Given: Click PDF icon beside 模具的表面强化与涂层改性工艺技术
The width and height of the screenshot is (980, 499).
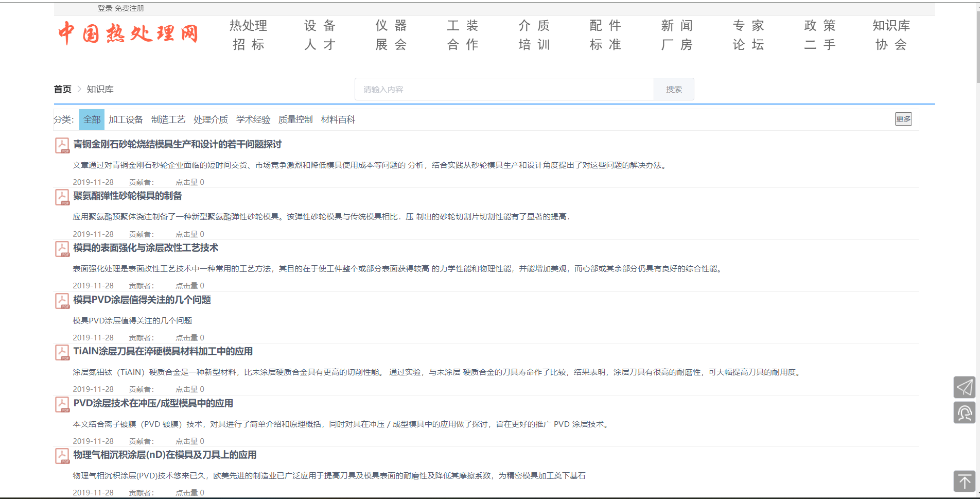Looking at the screenshot, I should [62, 249].
